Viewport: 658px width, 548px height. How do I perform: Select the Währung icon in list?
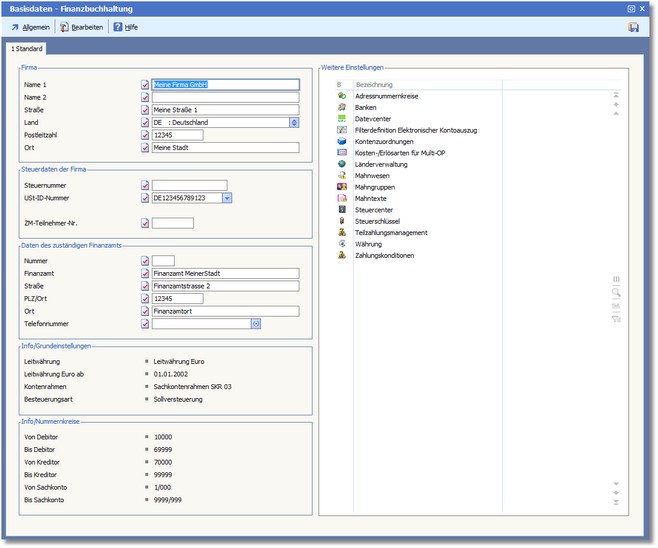point(343,244)
